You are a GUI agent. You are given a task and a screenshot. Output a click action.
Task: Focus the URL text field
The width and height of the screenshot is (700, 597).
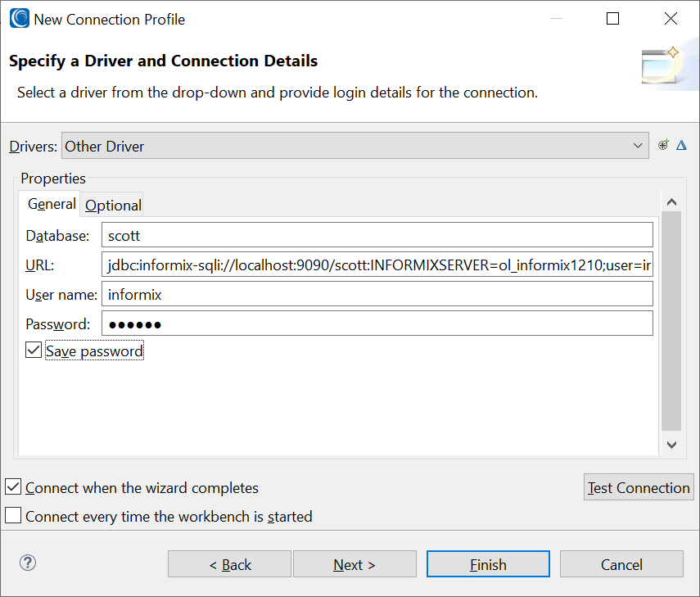(x=377, y=265)
